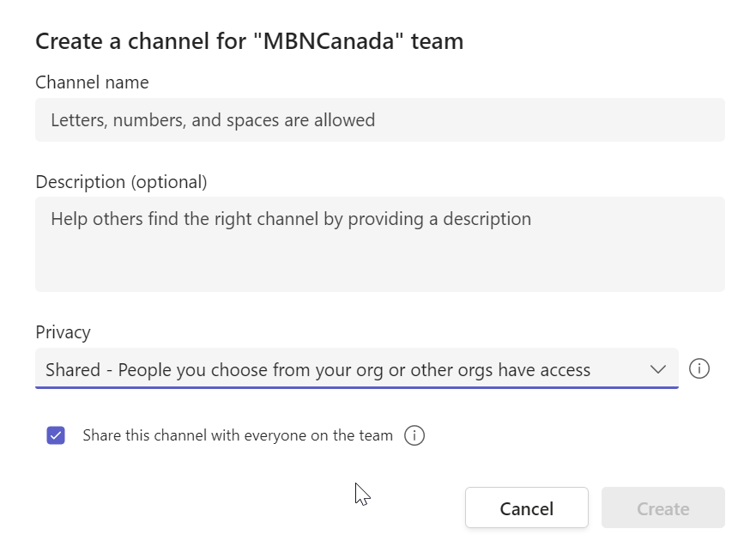This screenshot has width=756, height=547.
Task: Open privacy options list for the channel
Action: tap(357, 368)
